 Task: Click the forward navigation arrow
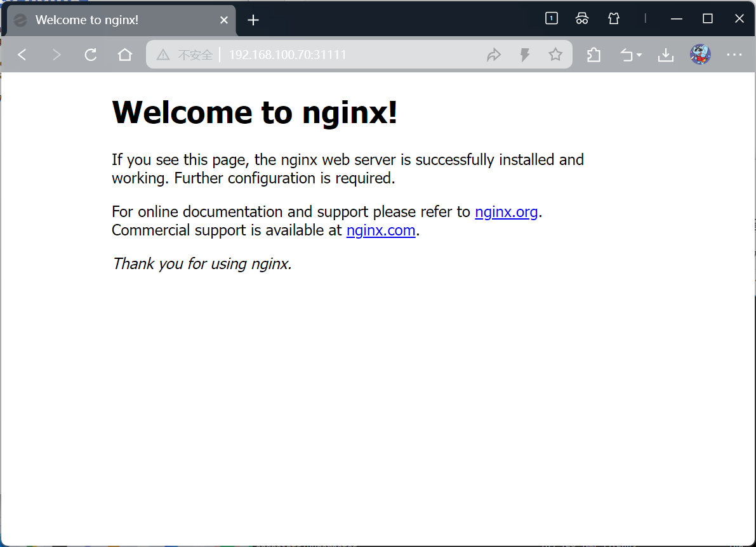click(x=56, y=55)
